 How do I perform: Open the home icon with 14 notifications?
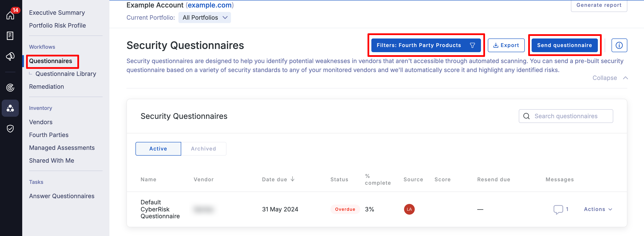coord(10,16)
